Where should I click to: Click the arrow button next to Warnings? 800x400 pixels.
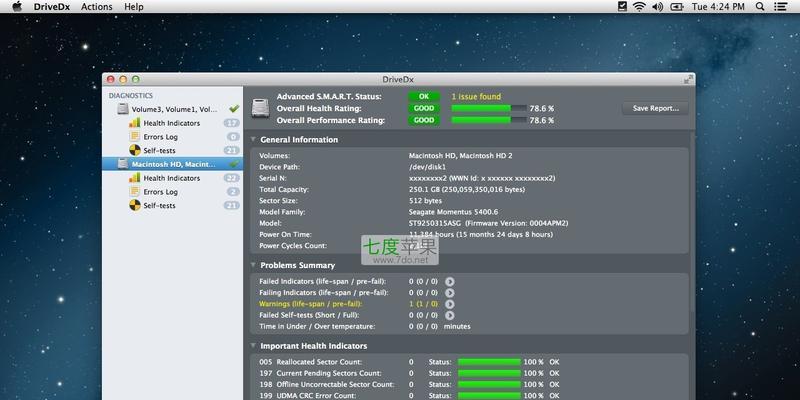pos(449,304)
